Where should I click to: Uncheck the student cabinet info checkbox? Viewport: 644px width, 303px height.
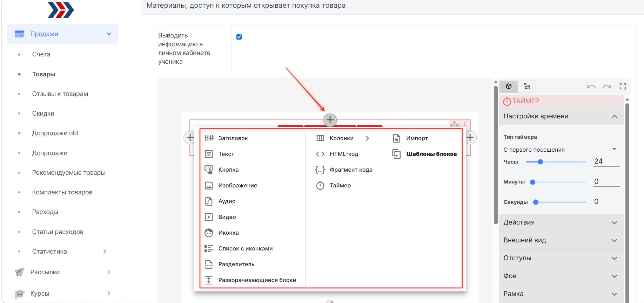point(239,37)
